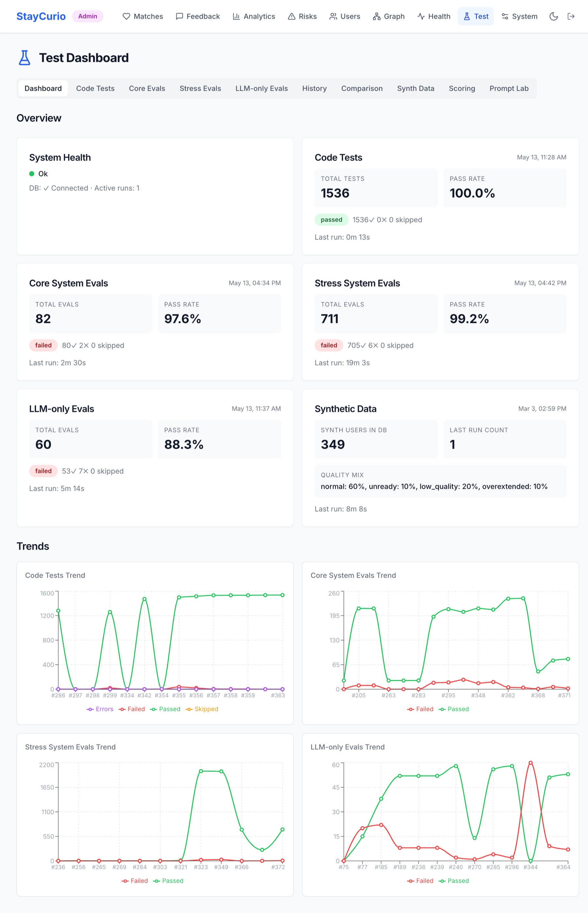Click the #323 peak in Stress Evals Trend

coord(201,771)
